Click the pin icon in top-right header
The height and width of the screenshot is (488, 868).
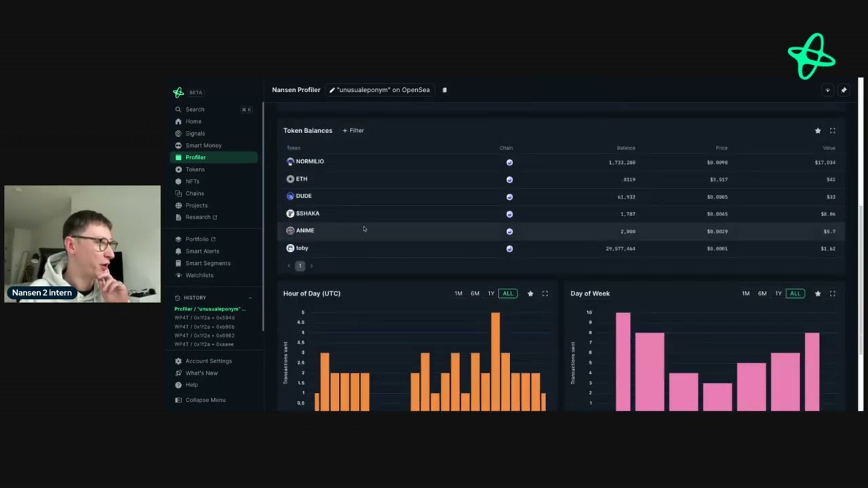pos(844,90)
